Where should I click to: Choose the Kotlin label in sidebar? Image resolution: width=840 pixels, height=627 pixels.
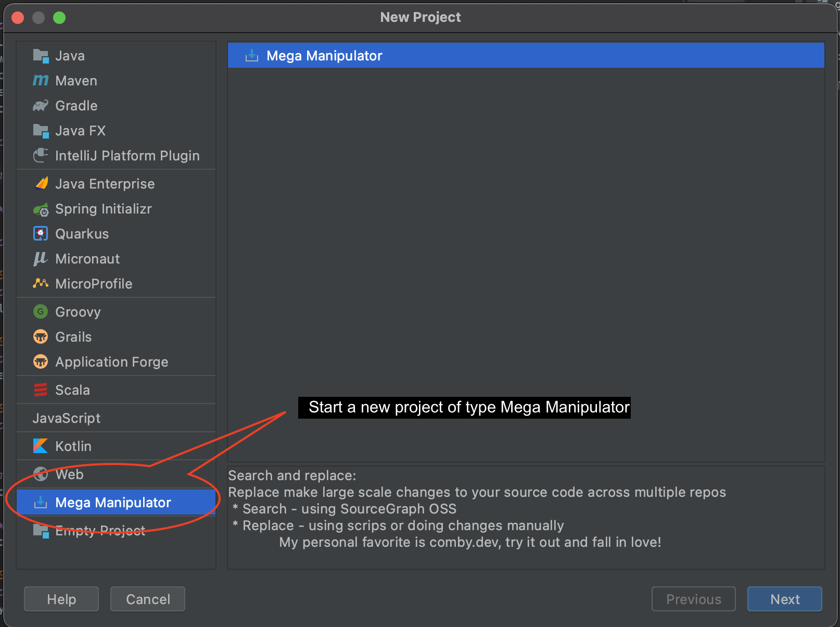(73, 446)
